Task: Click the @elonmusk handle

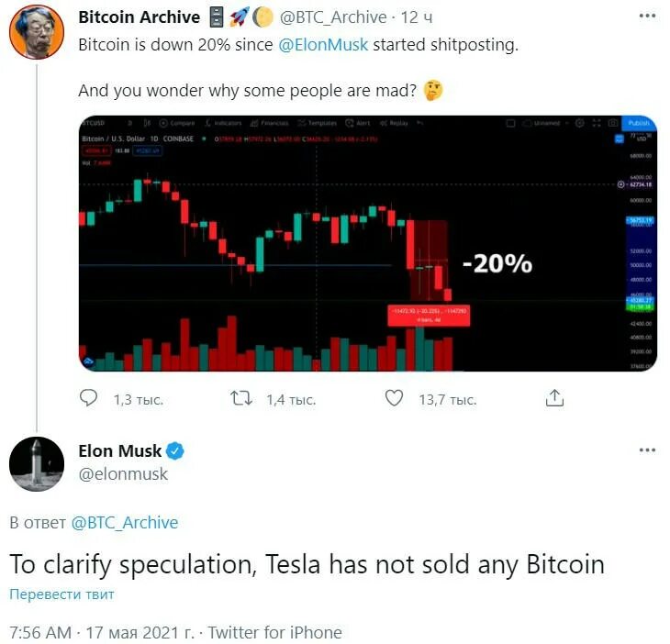Action: coord(123,474)
